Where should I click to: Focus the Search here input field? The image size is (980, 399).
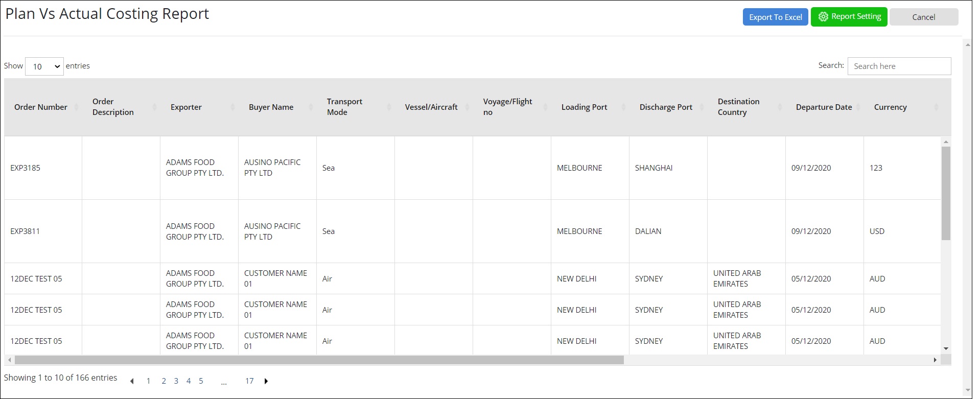[x=899, y=66]
